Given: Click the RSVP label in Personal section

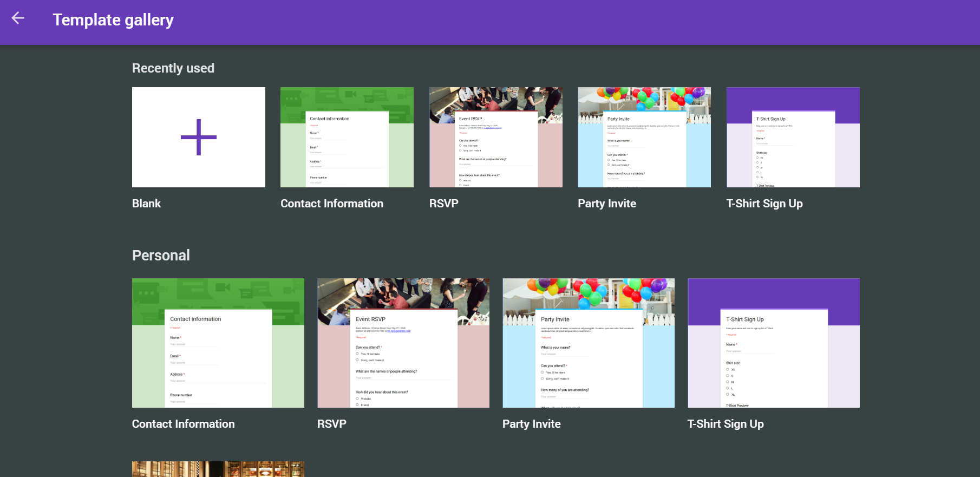Looking at the screenshot, I should point(331,424).
